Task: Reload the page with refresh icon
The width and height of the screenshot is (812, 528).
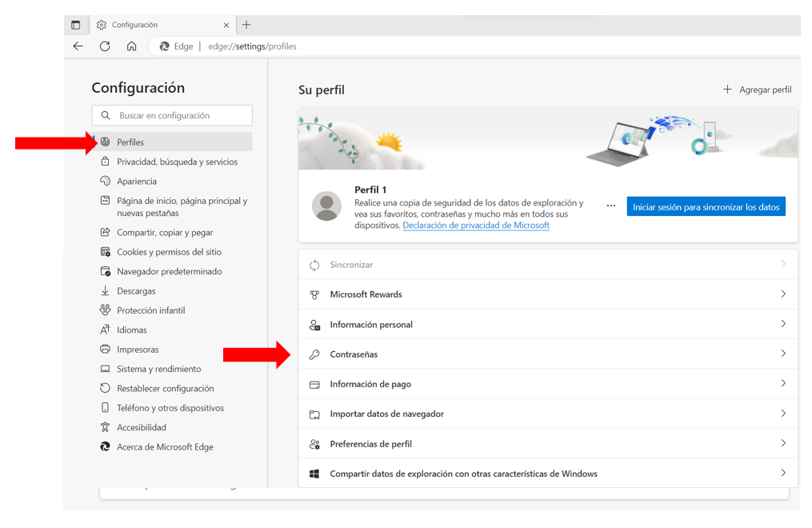Action: pyautogui.click(x=105, y=46)
